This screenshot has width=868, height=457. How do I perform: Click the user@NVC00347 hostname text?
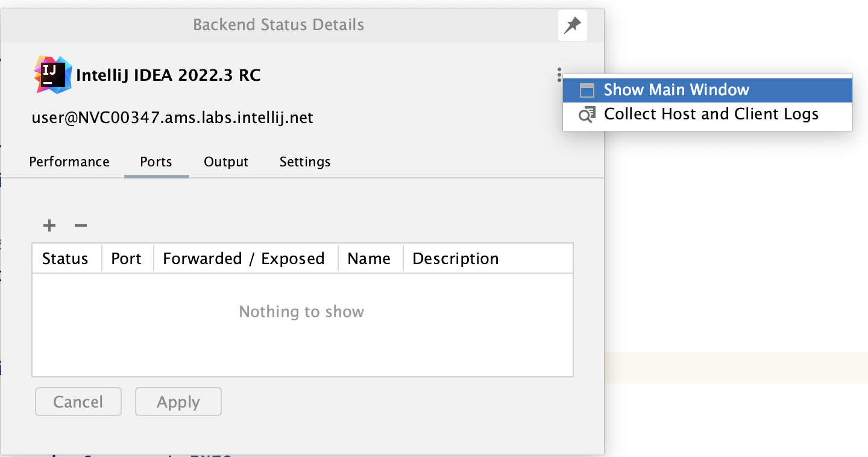tap(172, 118)
